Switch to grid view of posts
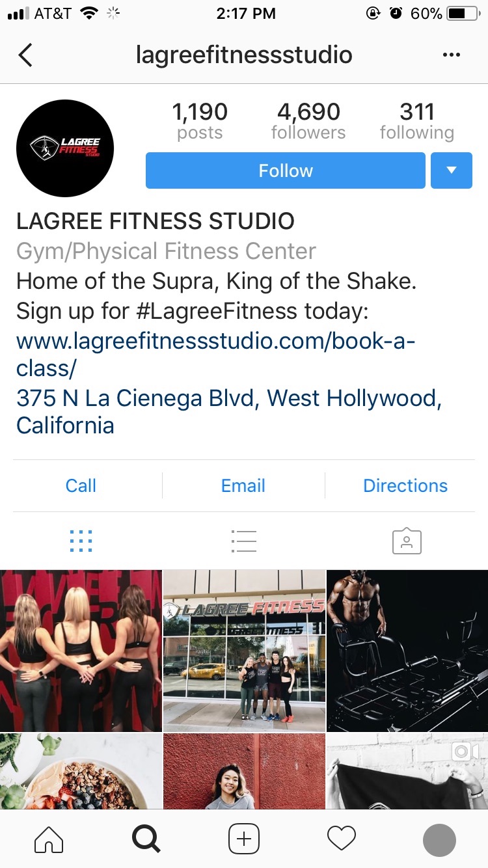488x868 pixels. [81, 541]
